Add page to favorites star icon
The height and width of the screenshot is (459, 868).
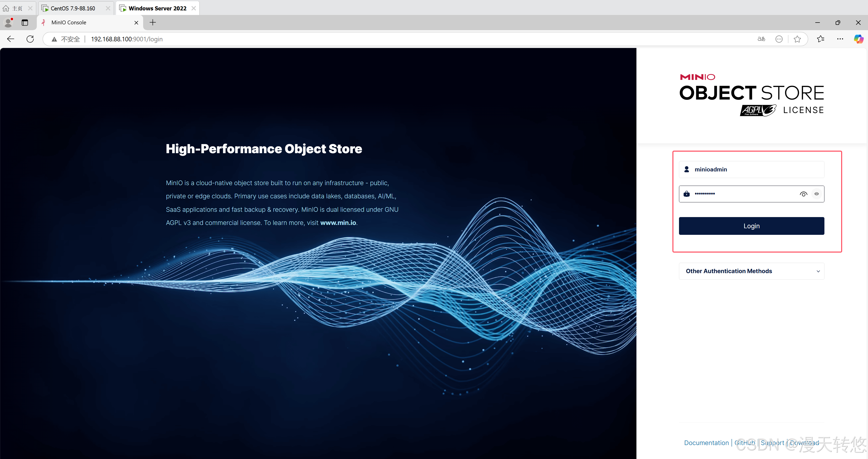[x=797, y=39]
